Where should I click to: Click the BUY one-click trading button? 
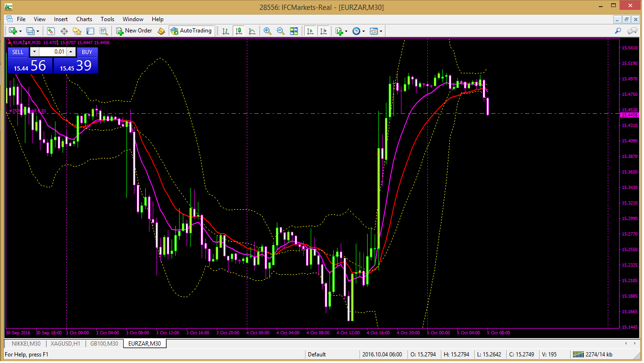(87, 52)
